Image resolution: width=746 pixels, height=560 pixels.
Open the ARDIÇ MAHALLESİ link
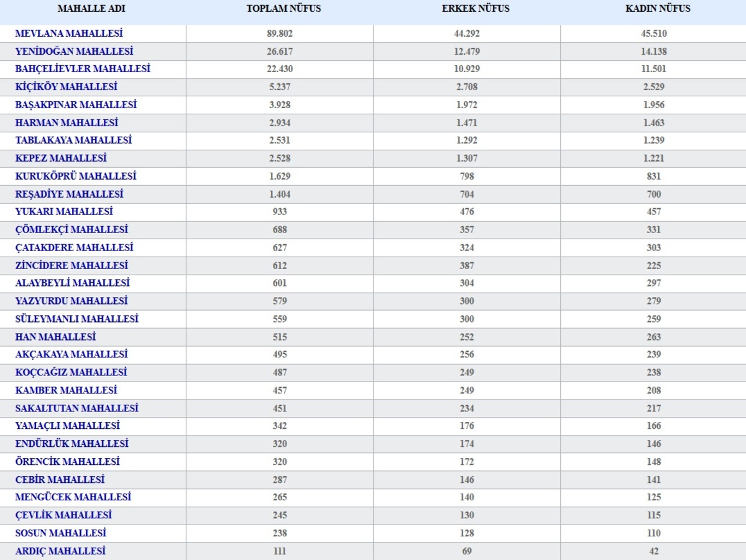(x=60, y=551)
